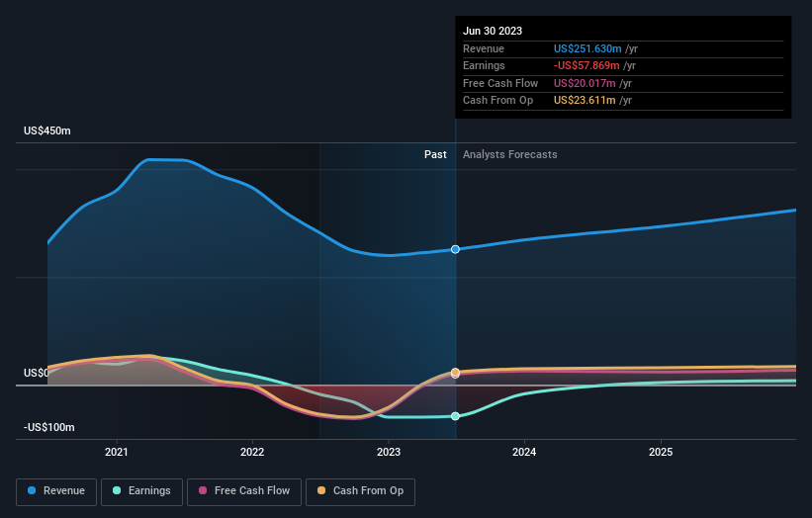Click the 2024 x-axis label
The height and width of the screenshot is (518, 812).
click(524, 452)
